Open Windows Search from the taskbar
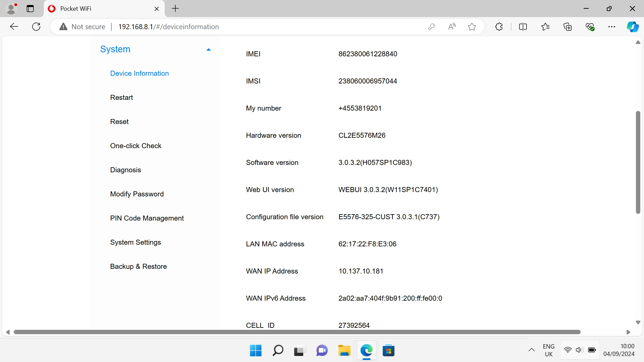Screen dimensions: 644x362 [x=278, y=351]
